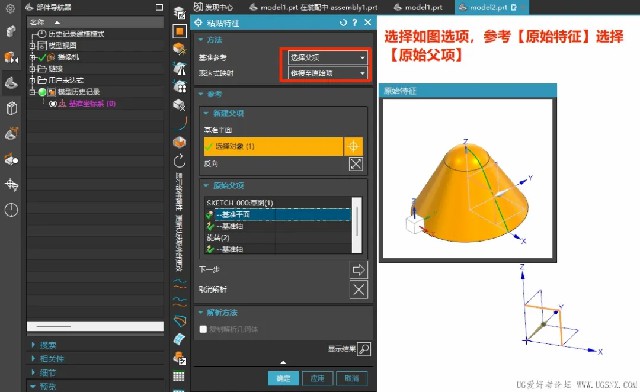Click the grid table icon in vertical toolbar
Viewport: 640px width, 392px height.
[x=178, y=376]
